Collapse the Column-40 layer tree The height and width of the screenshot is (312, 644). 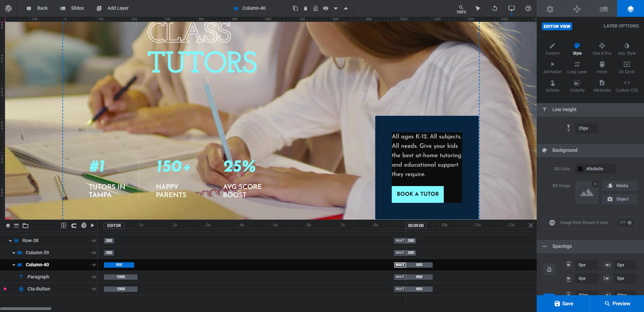(14, 265)
